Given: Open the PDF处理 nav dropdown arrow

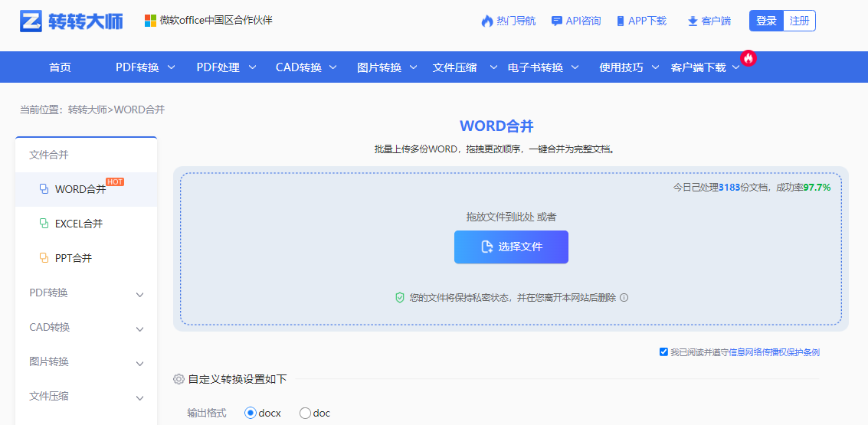Looking at the screenshot, I should click(252, 67).
